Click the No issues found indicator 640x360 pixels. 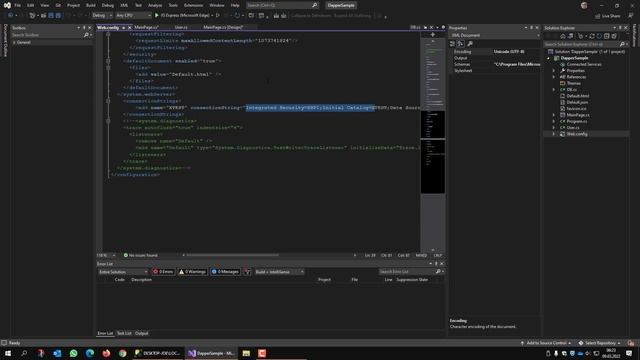pyautogui.click(x=140, y=256)
